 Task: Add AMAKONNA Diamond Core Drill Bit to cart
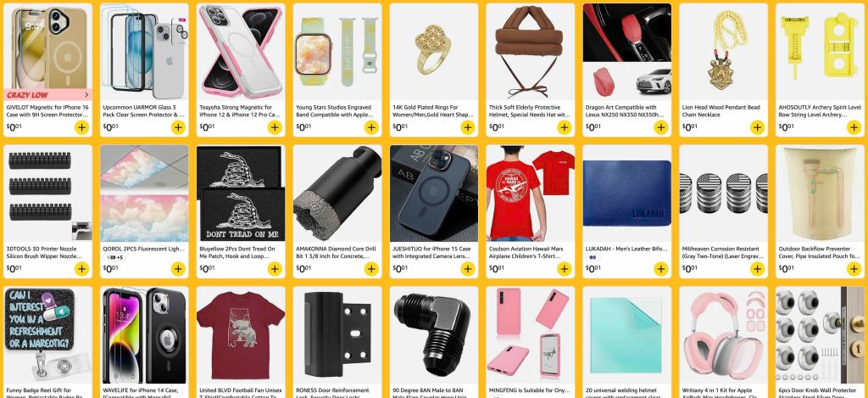(x=371, y=269)
